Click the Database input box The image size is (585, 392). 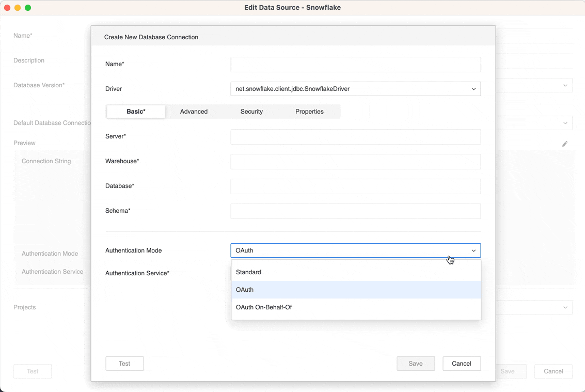pos(355,186)
